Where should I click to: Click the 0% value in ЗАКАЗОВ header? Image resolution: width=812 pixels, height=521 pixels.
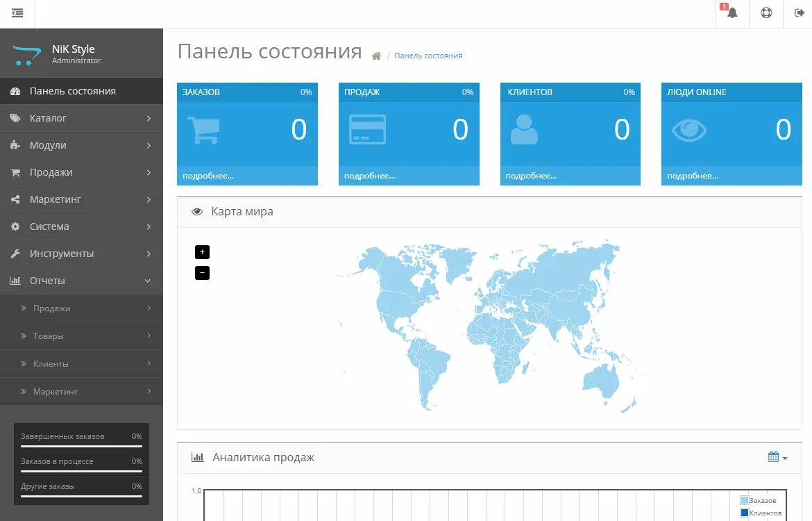click(x=306, y=92)
